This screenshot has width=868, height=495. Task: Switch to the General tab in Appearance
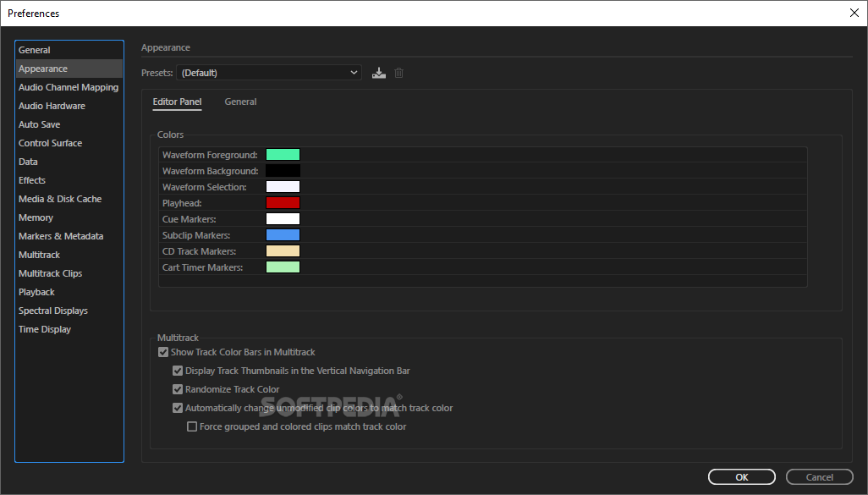[x=240, y=102]
